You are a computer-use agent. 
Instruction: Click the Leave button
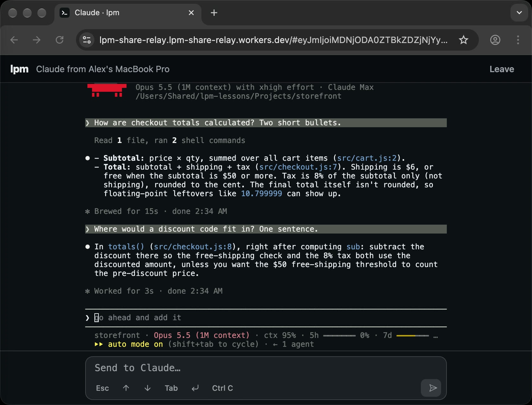[502, 69]
